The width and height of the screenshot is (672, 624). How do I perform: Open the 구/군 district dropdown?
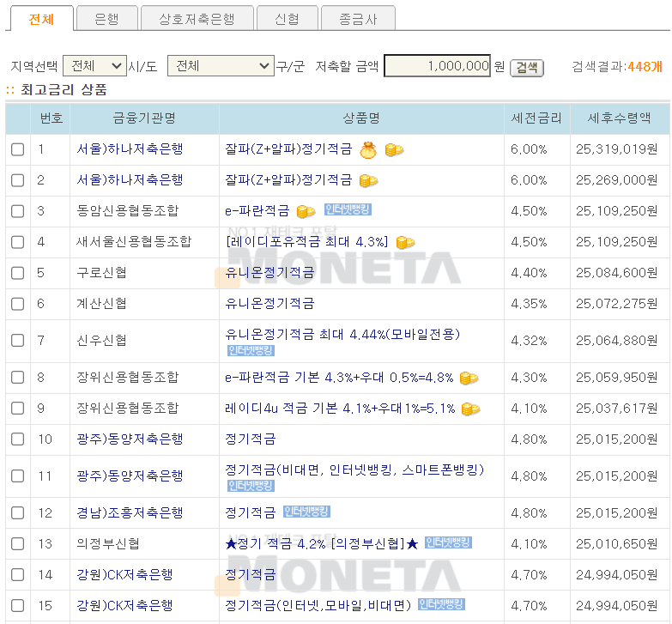coord(221,65)
